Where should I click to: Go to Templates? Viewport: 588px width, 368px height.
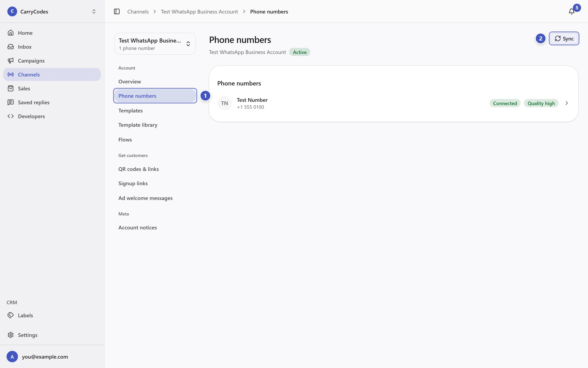pyautogui.click(x=155, y=110)
